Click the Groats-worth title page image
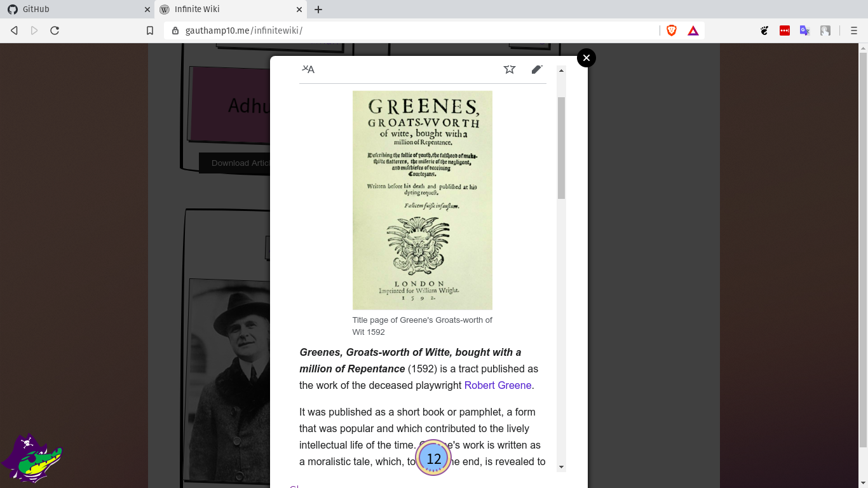 423,200
